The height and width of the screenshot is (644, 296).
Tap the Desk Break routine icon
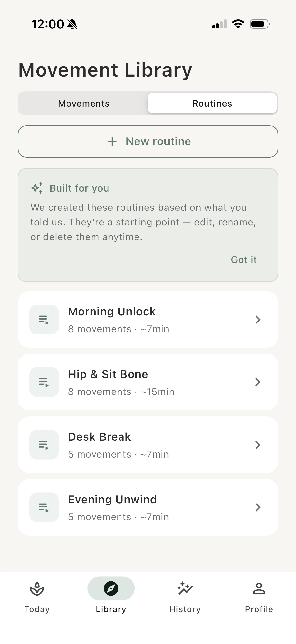coord(44,445)
